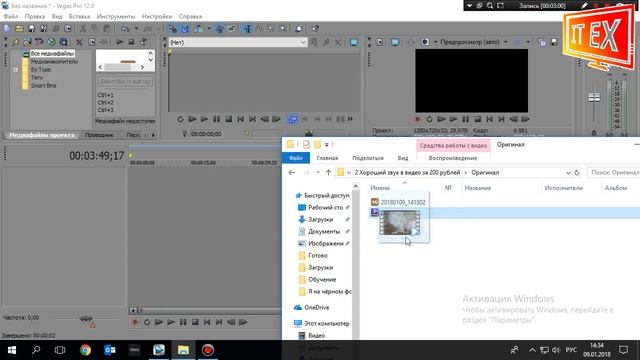Show more Trimmer buttons via double-chevron
Viewport: 640px width, 360px height.
point(350,119)
